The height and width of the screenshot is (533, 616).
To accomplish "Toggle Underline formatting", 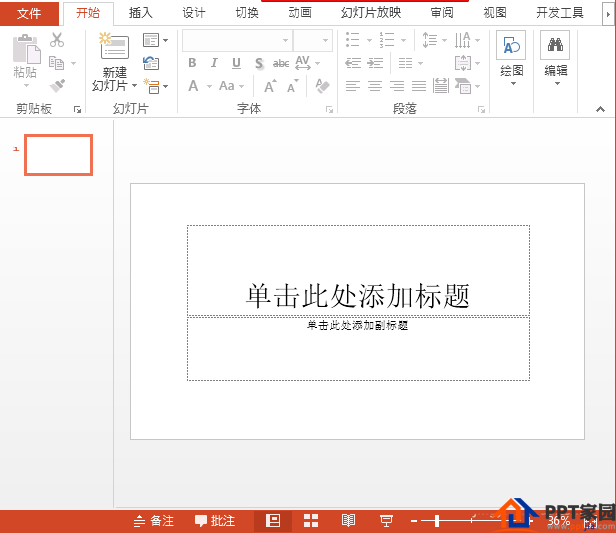I will pyautogui.click(x=236, y=63).
